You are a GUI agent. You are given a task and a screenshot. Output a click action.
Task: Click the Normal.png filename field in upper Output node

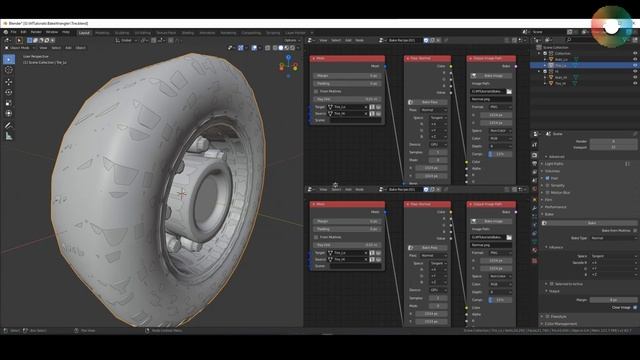click(491, 99)
